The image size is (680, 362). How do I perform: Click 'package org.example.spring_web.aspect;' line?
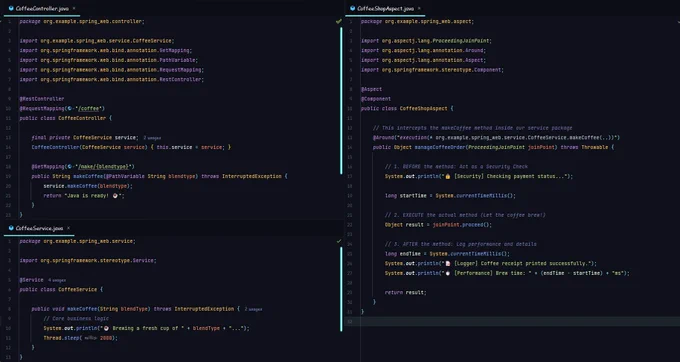tap(417, 21)
